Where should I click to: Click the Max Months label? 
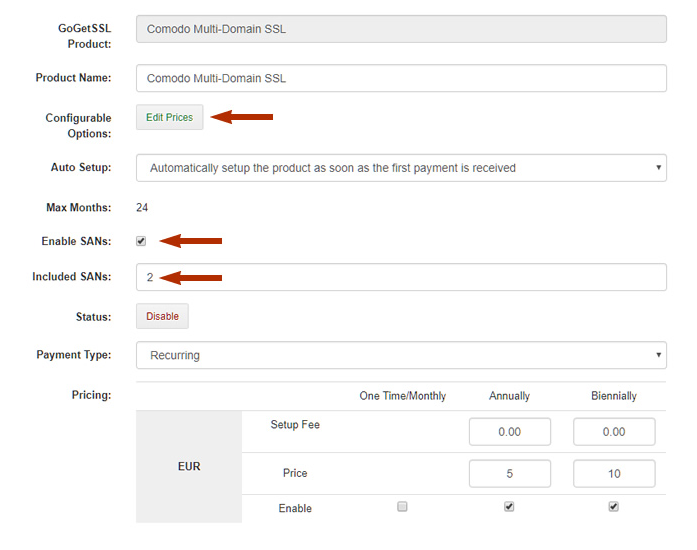click(x=79, y=207)
